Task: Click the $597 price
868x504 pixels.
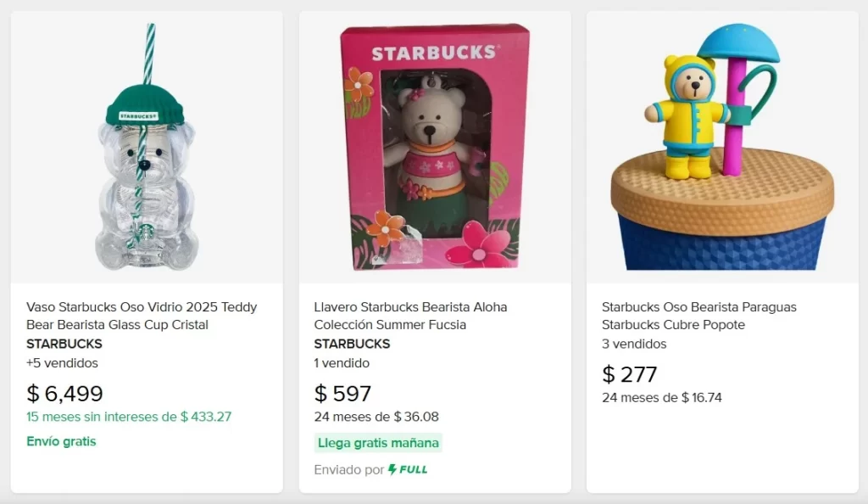Action: tap(343, 393)
